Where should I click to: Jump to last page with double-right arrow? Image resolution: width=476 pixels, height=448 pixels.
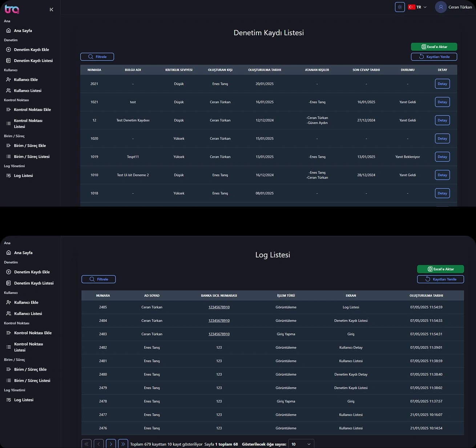pyautogui.click(x=123, y=444)
